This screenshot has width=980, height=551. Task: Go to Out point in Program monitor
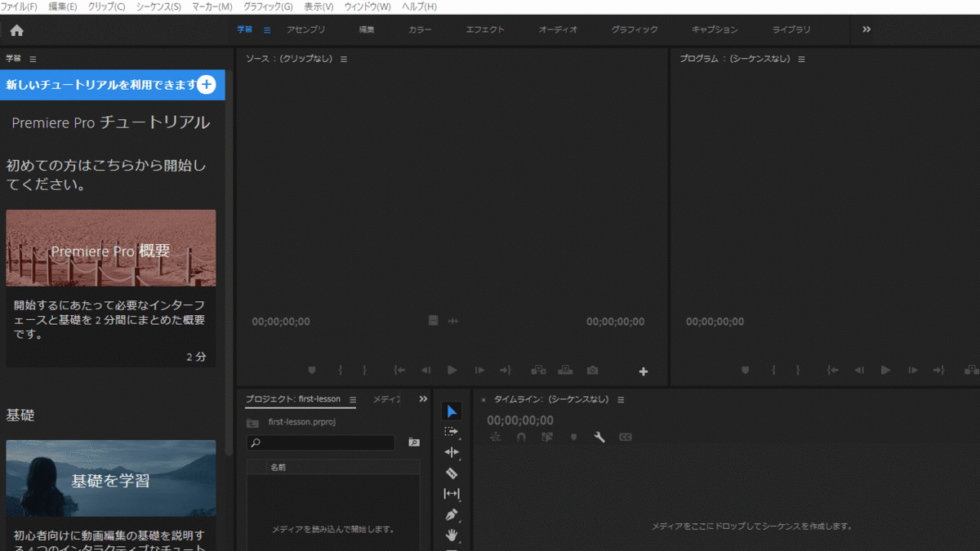click(x=938, y=371)
